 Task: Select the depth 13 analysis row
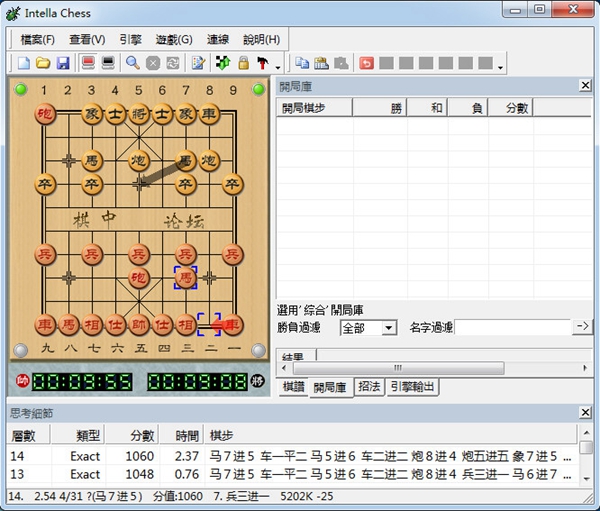(292, 474)
